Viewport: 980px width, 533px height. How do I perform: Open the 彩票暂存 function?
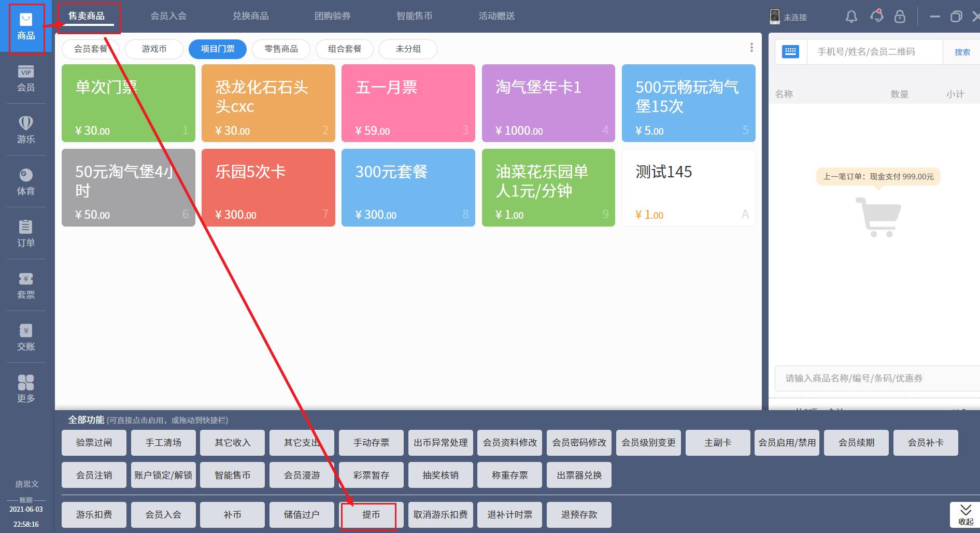point(371,475)
